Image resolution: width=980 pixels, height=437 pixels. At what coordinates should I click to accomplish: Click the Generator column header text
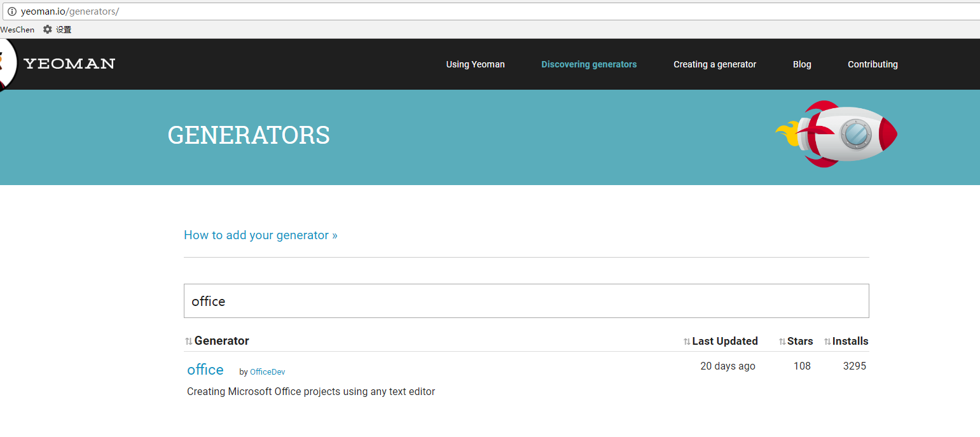[x=222, y=341]
